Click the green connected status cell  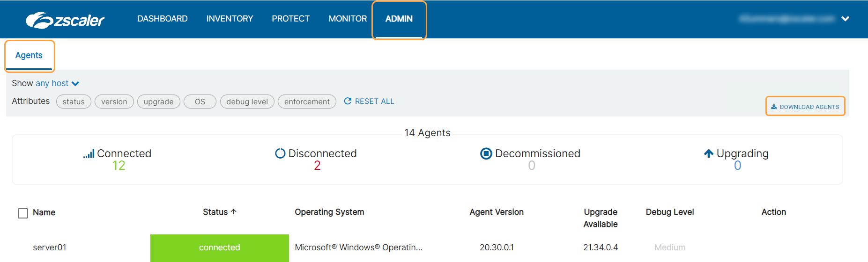click(x=219, y=247)
